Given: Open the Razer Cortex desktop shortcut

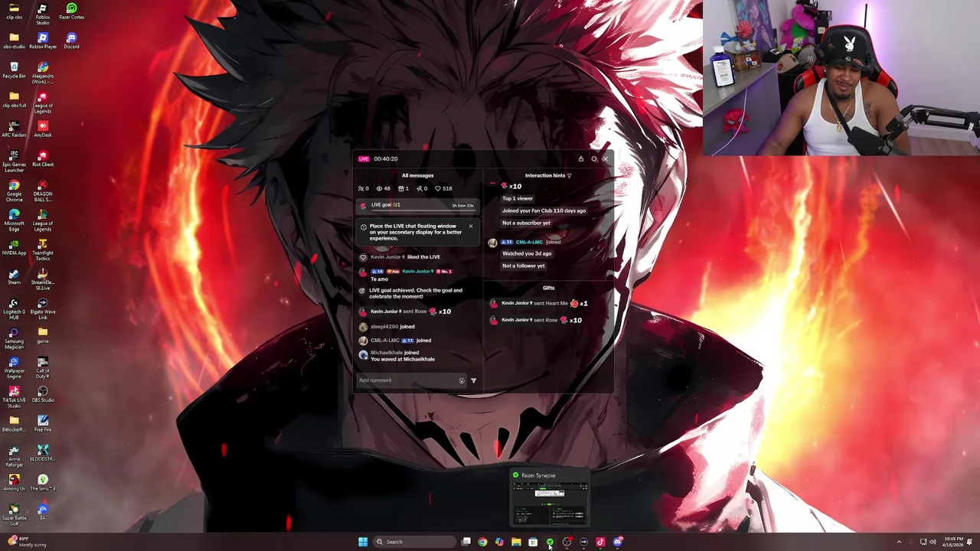Looking at the screenshot, I should [x=71, y=11].
